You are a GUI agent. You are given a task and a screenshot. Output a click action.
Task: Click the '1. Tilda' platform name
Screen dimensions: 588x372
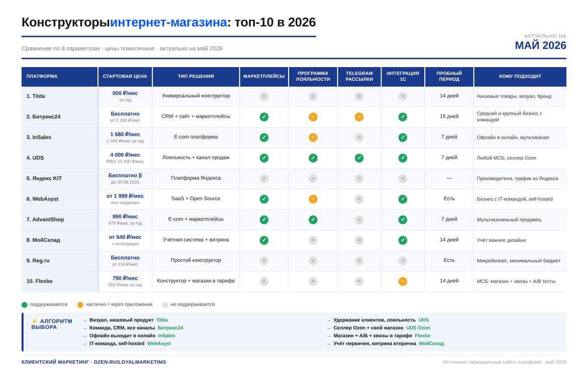coord(36,96)
